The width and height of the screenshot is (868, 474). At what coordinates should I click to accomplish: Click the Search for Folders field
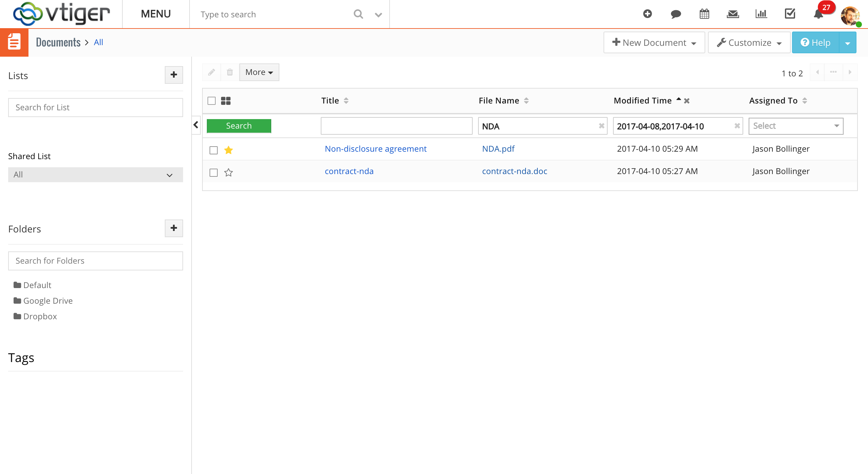point(95,261)
